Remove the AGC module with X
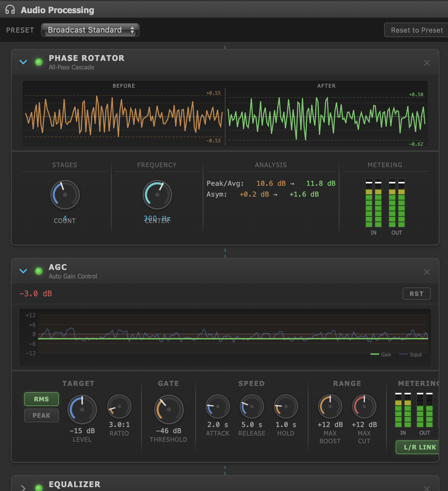 [427, 272]
